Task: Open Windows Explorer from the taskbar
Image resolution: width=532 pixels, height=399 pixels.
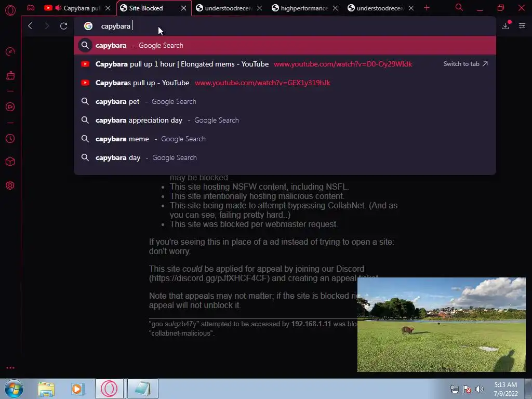Action: (x=46, y=389)
